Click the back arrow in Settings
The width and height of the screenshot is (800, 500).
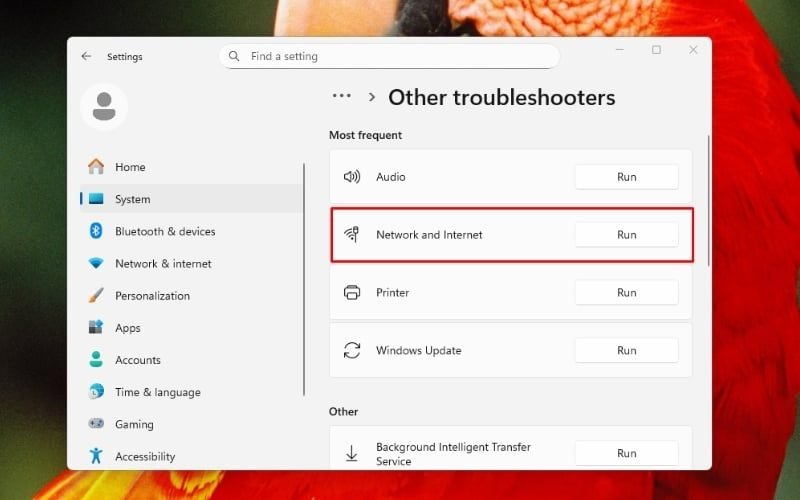click(x=86, y=56)
